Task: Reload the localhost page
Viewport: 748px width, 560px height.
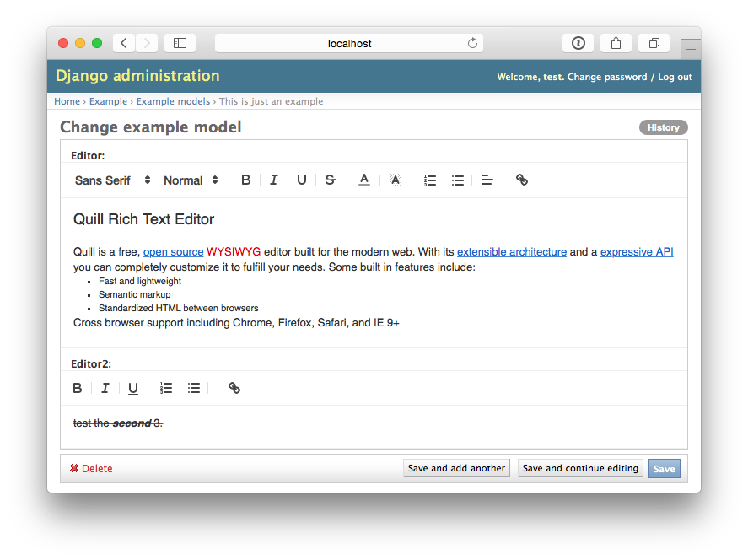Action: point(472,43)
